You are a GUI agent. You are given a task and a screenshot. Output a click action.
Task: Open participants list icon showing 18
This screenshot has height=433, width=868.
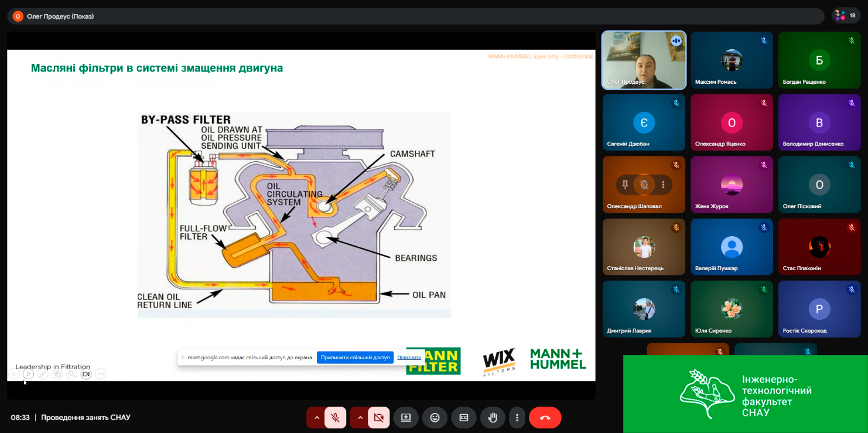click(846, 16)
